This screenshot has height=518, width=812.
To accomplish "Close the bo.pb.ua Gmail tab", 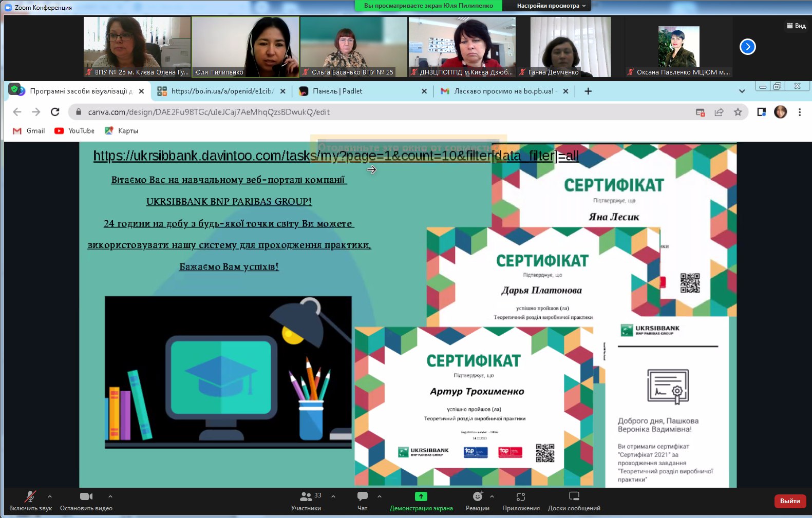I will [x=565, y=91].
